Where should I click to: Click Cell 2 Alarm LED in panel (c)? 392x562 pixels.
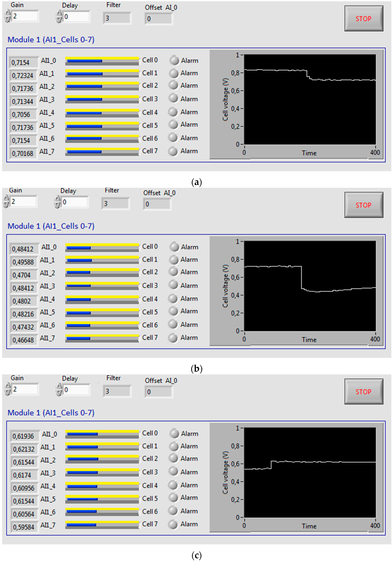click(174, 458)
